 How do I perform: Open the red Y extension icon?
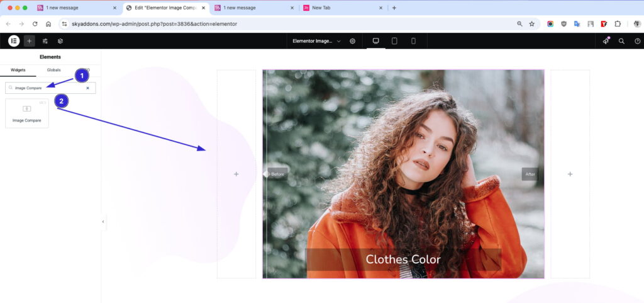(x=604, y=25)
